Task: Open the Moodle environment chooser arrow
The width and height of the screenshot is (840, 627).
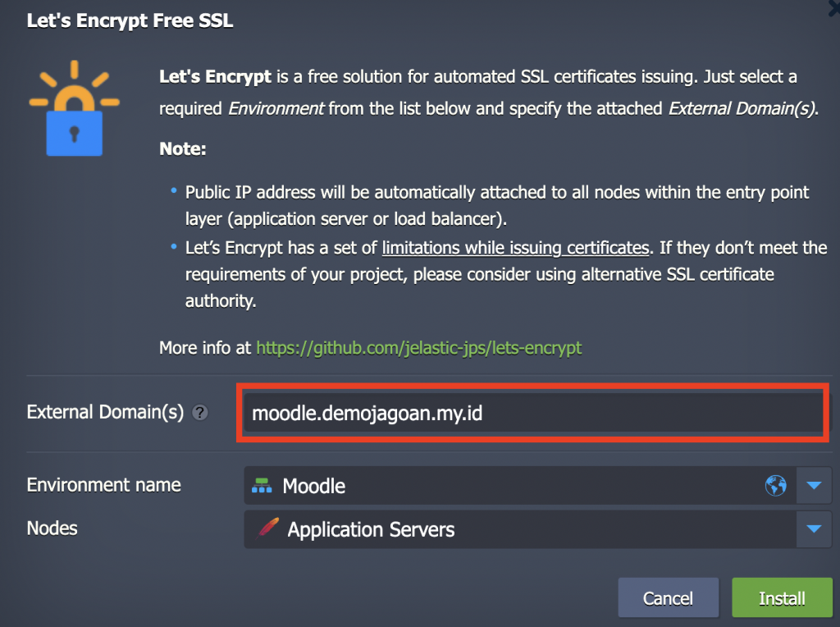Action: click(814, 485)
